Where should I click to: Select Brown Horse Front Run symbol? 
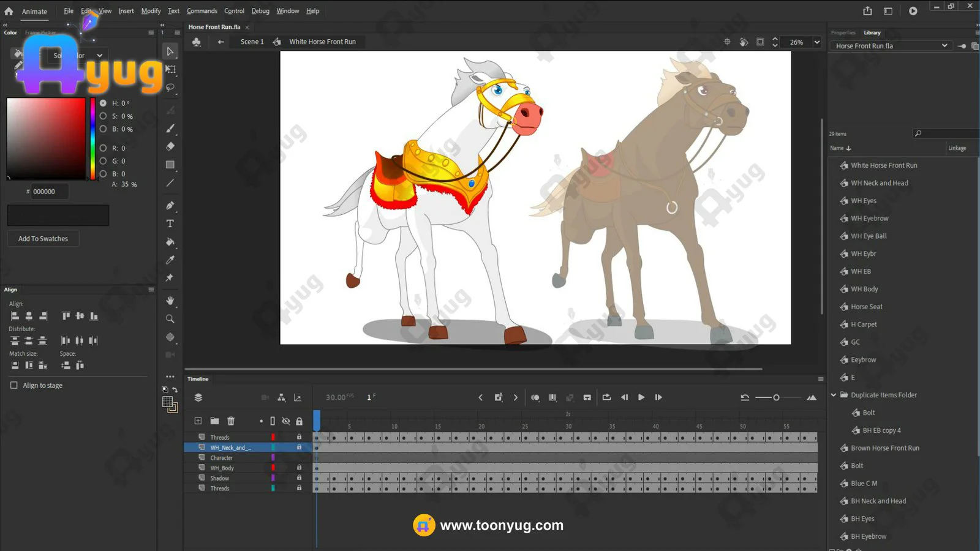[884, 448]
